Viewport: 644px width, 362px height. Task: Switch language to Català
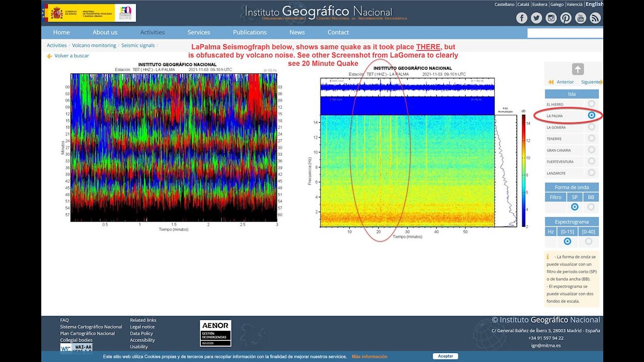click(523, 5)
